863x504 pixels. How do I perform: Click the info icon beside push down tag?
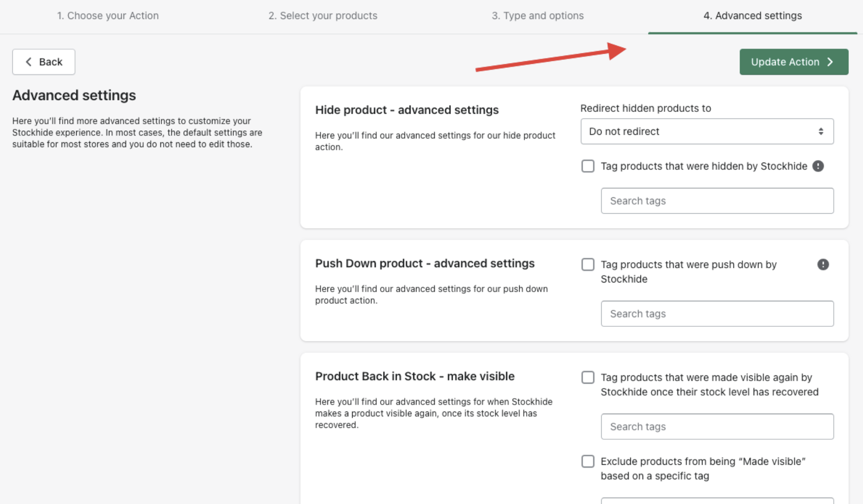[823, 264]
